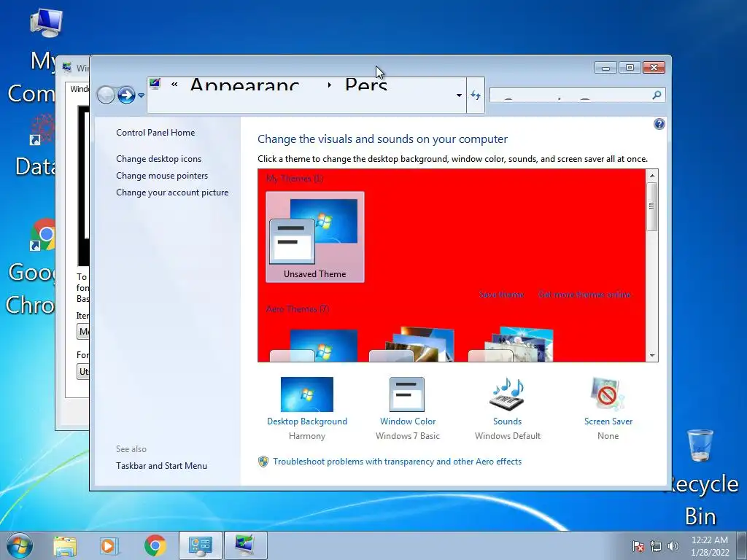The height and width of the screenshot is (560, 747).
Task: Open the Window Color icon
Action: tap(407, 394)
